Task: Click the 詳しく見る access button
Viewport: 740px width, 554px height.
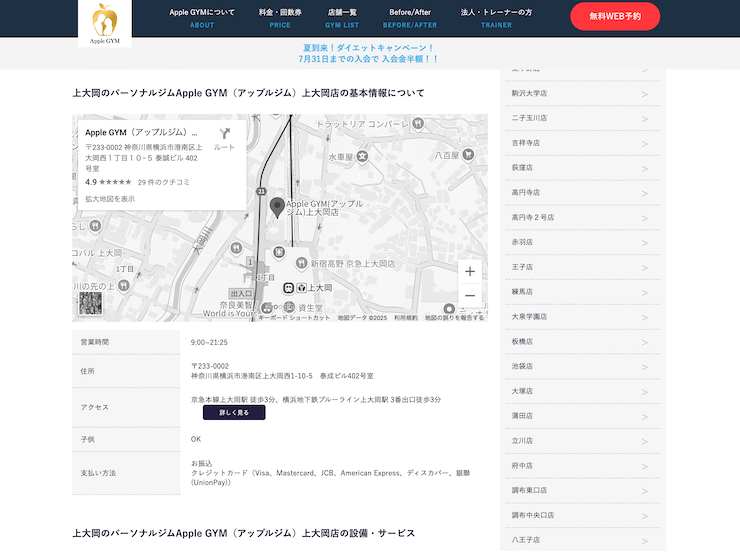Action: pyautogui.click(x=234, y=412)
